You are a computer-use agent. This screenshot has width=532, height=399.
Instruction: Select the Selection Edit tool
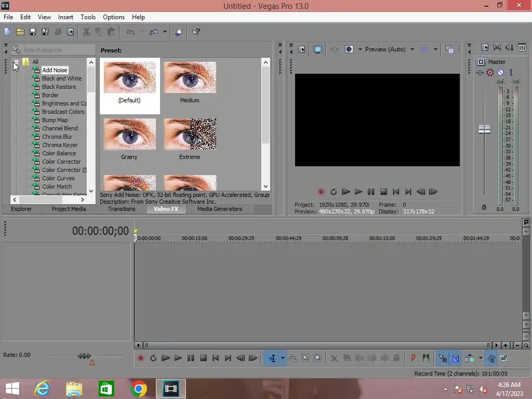coord(305,358)
